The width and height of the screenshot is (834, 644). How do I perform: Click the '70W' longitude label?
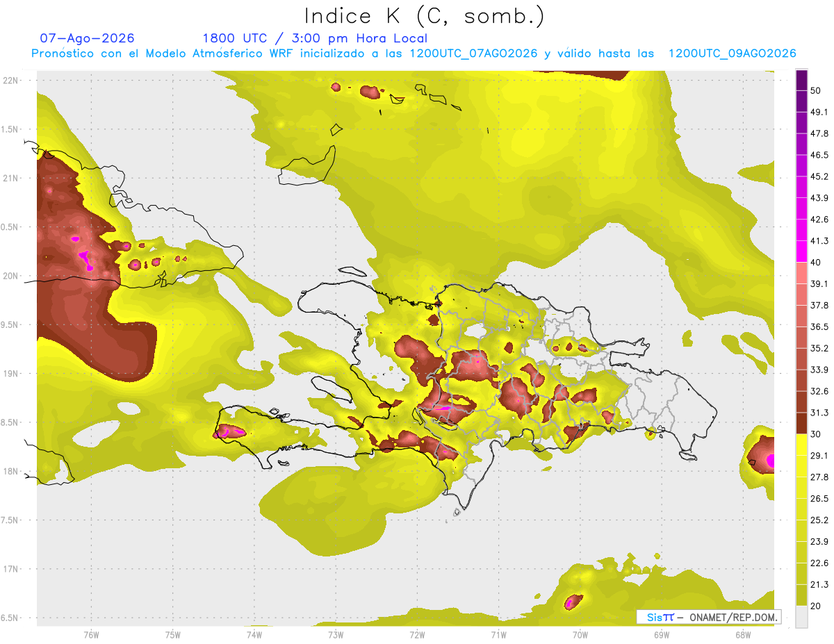click(x=580, y=635)
